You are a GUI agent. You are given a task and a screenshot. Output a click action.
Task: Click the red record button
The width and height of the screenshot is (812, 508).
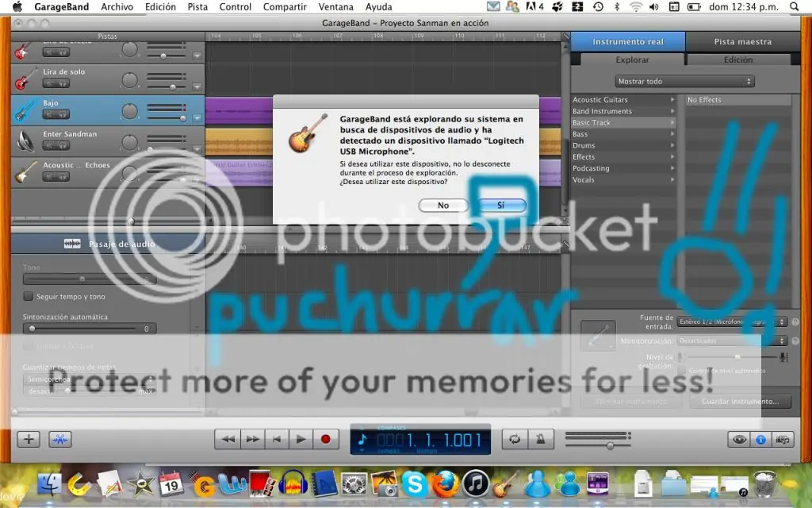click(326, 439)
